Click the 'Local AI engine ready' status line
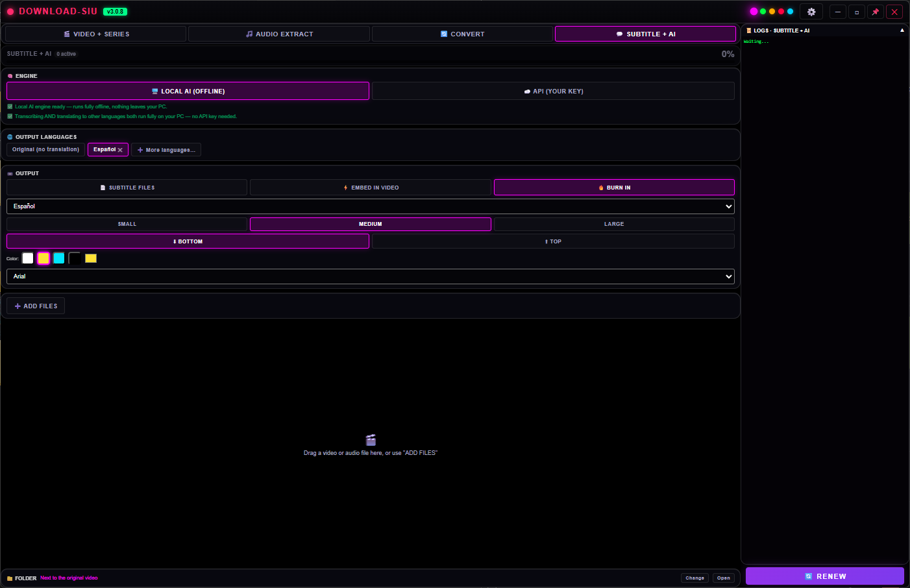This screenshot has width=910, height=588. pos(87,106)
